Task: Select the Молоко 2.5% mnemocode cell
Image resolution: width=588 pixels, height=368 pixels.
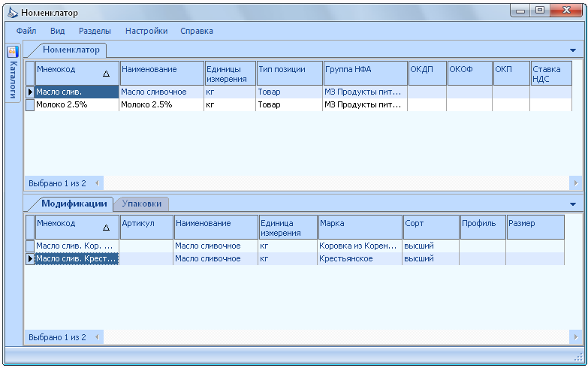Action: [77, 104]
